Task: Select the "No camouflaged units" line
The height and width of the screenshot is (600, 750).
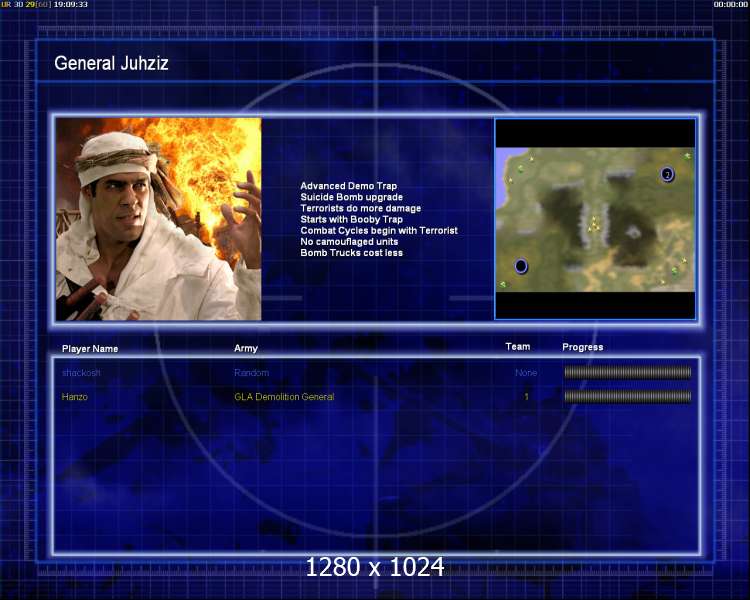Action: pos(349,242)
